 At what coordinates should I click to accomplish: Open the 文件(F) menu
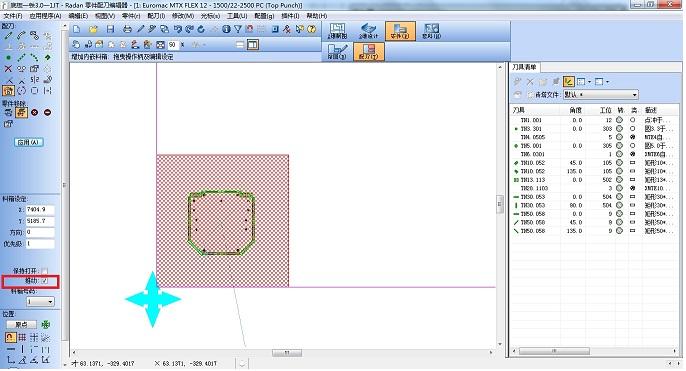coord(13,16)
